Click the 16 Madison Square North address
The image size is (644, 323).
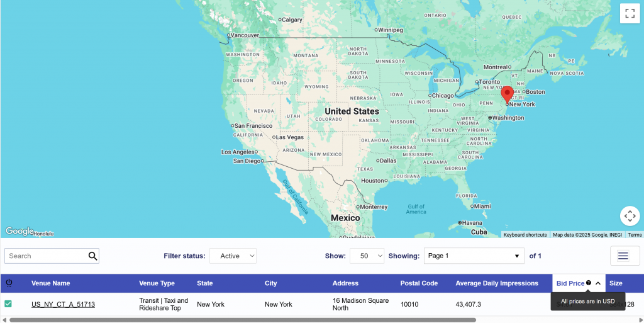coord(360,304)
